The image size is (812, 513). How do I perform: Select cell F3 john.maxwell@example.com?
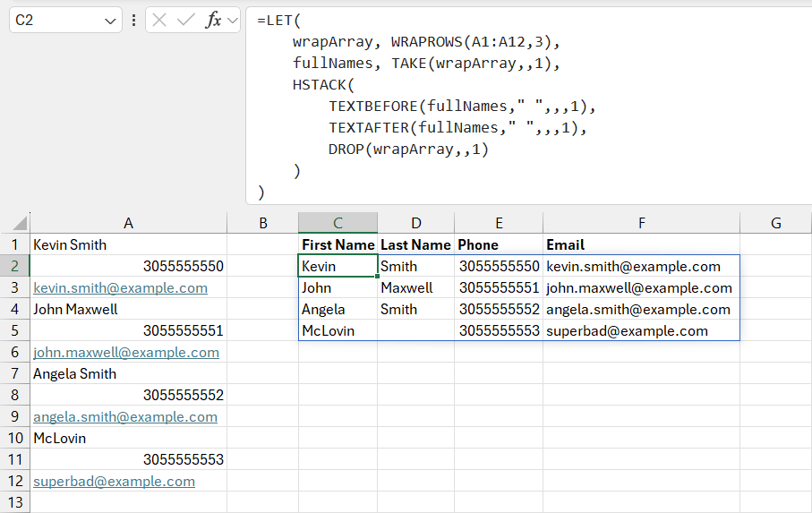(642, 287)
